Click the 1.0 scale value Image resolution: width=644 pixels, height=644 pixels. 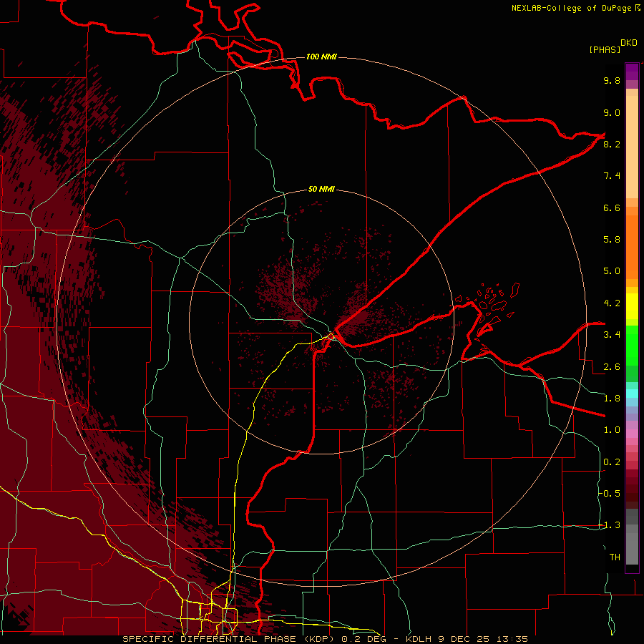(612, 430)
